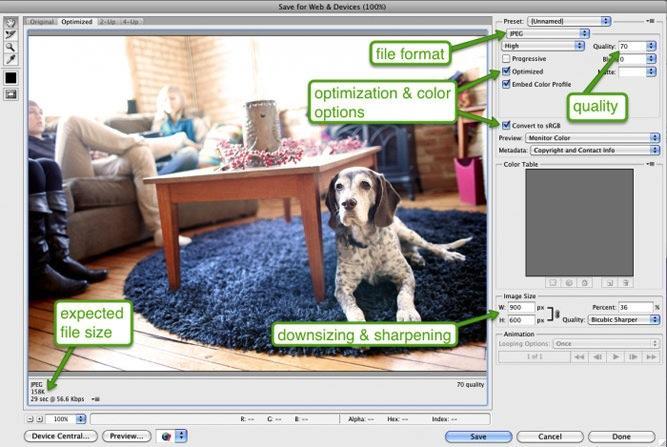
Task: Select the Eyedropper tool
Action: click(10, 60)
